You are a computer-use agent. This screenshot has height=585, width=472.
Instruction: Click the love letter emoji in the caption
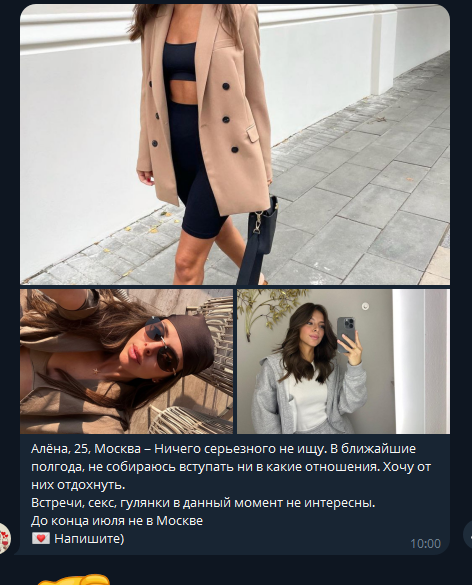pos(41,538)
